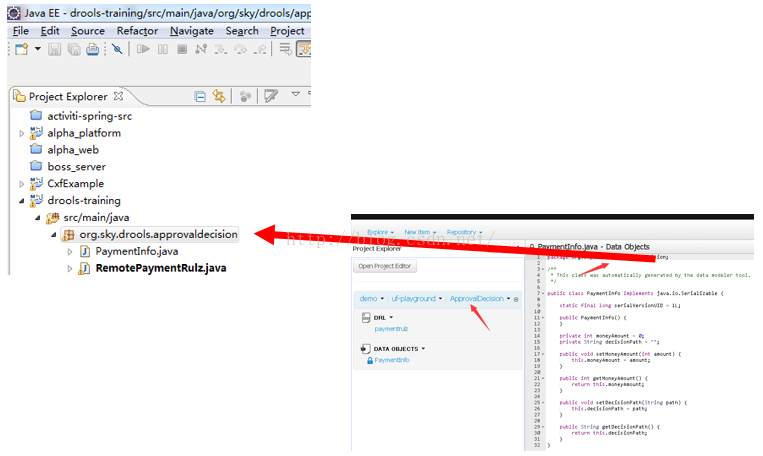Click Open Project Editor button
This screenshot has width=763, height=456.
[385, 266]
